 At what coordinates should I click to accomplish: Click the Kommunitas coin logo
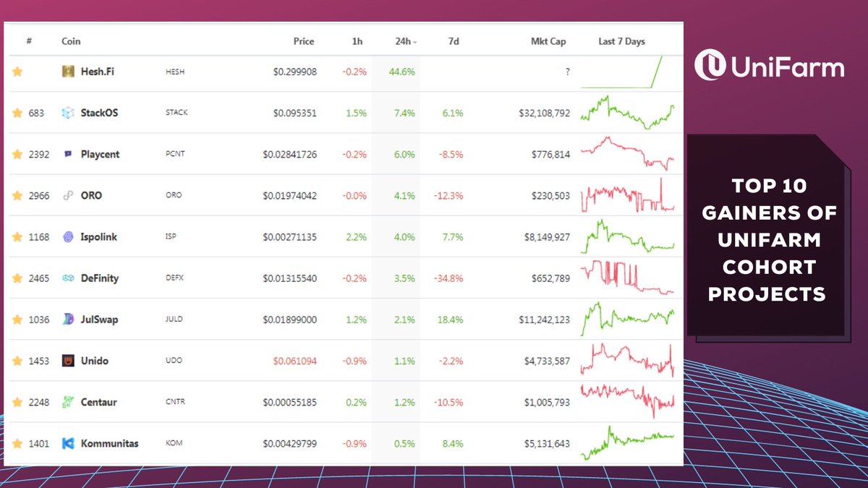[x=69, y=443]
